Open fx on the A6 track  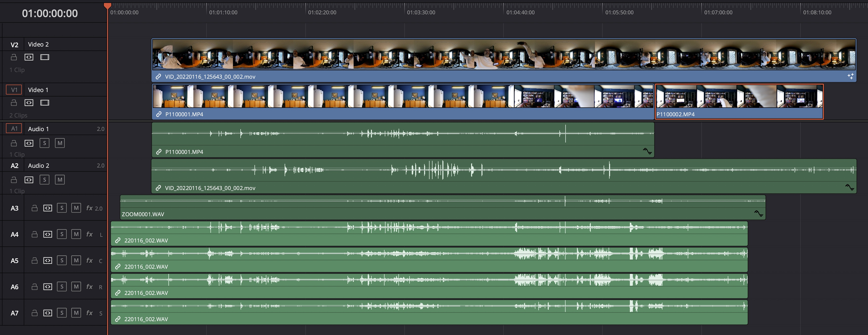(x=89, y=287)
